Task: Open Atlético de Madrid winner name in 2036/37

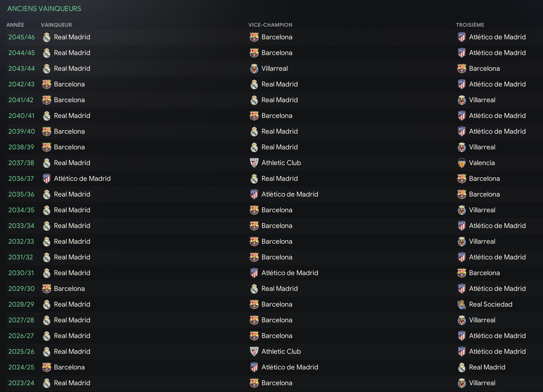Action: tap(82, 178)
